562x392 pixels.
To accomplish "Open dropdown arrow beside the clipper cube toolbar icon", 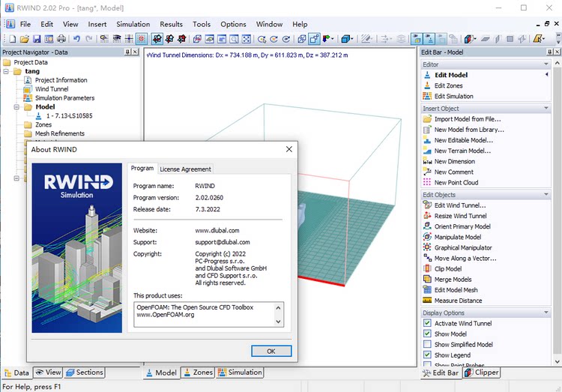I will pos(475,39).
